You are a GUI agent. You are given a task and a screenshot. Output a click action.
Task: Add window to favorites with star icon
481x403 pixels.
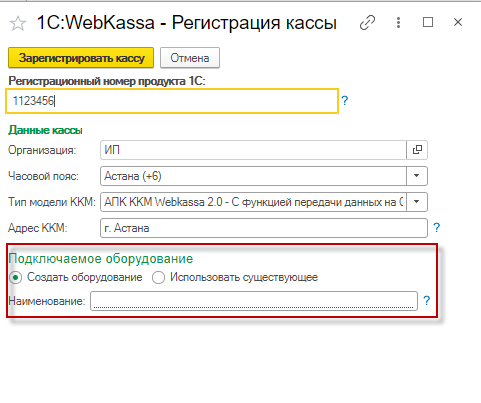click(x=18, y=23)
